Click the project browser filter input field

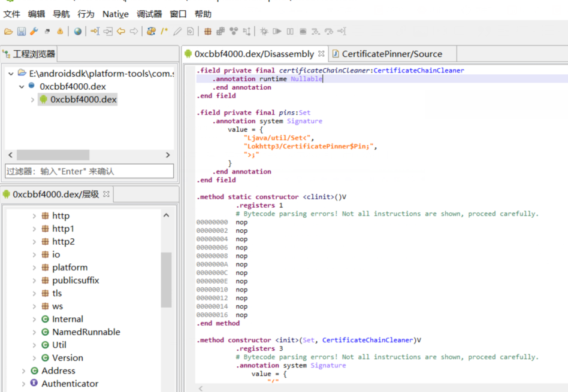(89, 171)
